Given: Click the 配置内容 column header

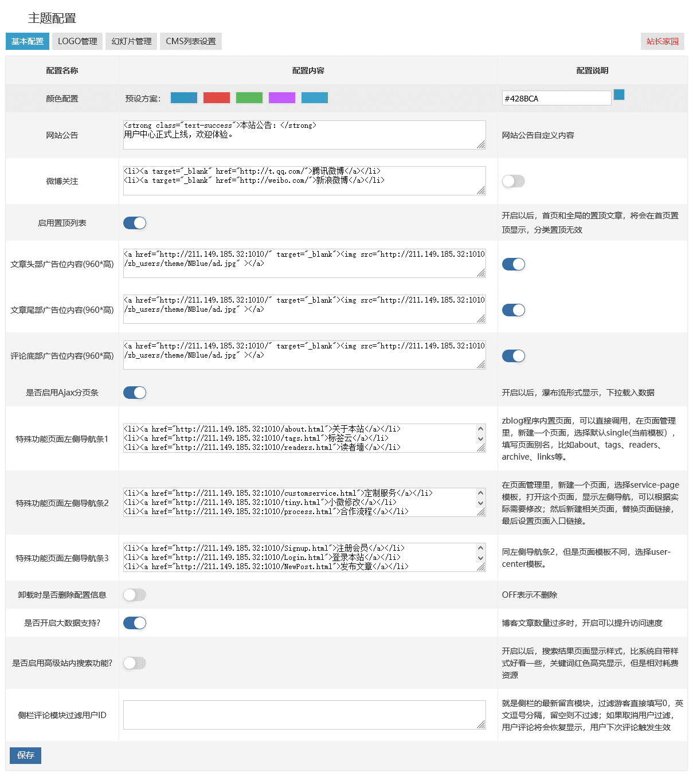Looking at the screenshot, I should [308, 70].
